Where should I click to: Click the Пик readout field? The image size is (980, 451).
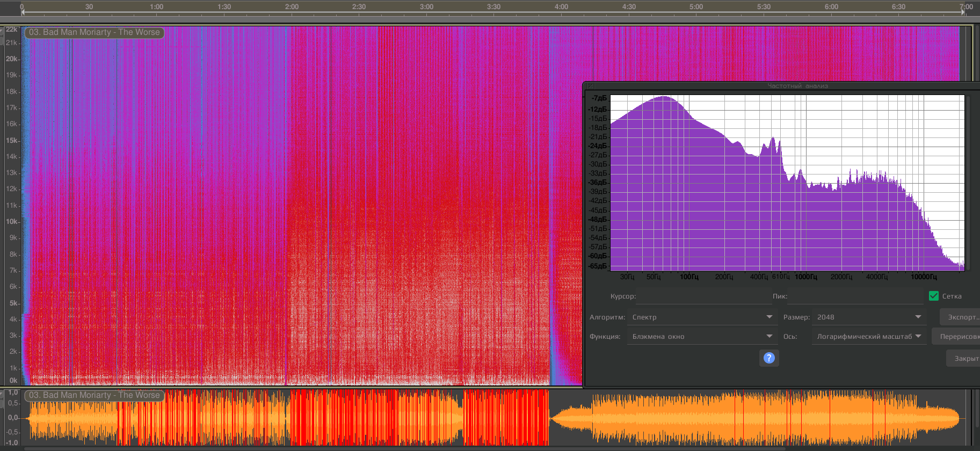pyautogui.click(x=855, y=296)
